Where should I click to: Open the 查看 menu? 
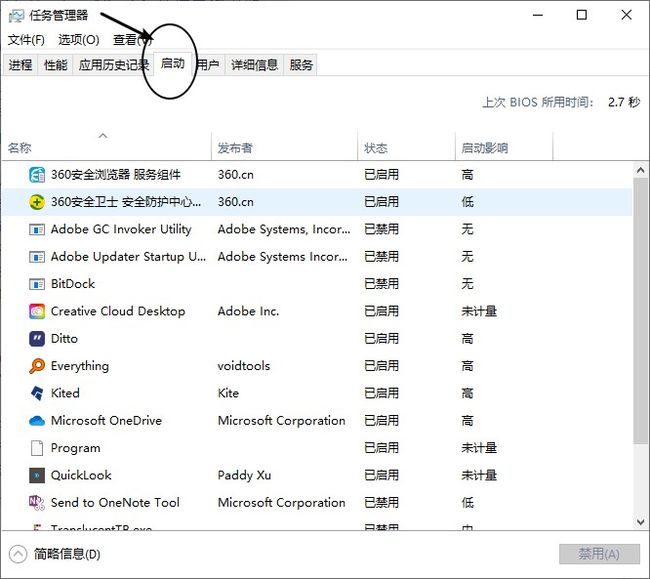133,40
